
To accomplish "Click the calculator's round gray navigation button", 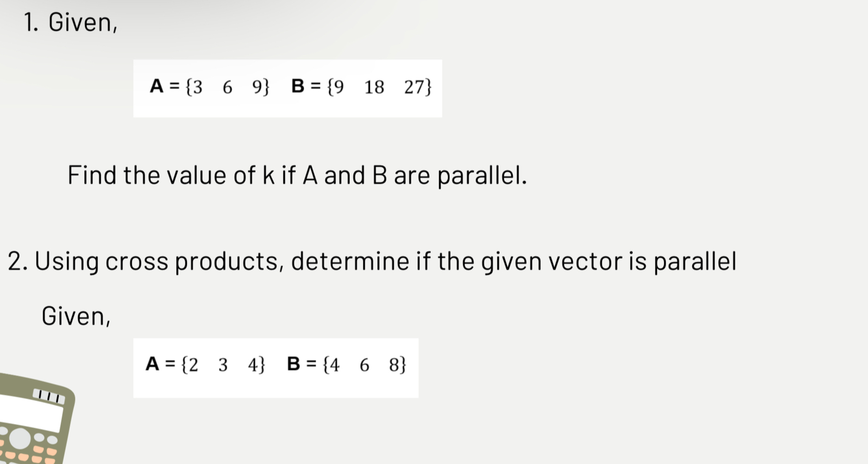I will pos(19,438).
